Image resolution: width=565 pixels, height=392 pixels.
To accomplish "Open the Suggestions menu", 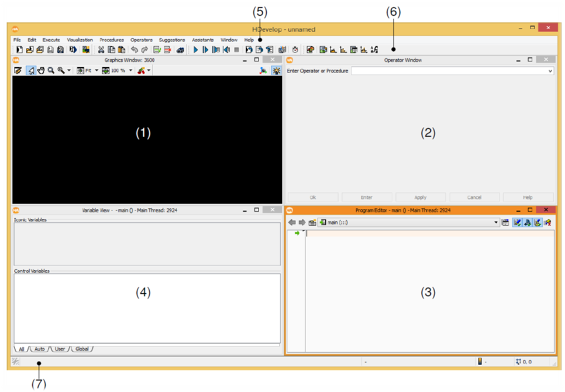I will pos(172,40).
